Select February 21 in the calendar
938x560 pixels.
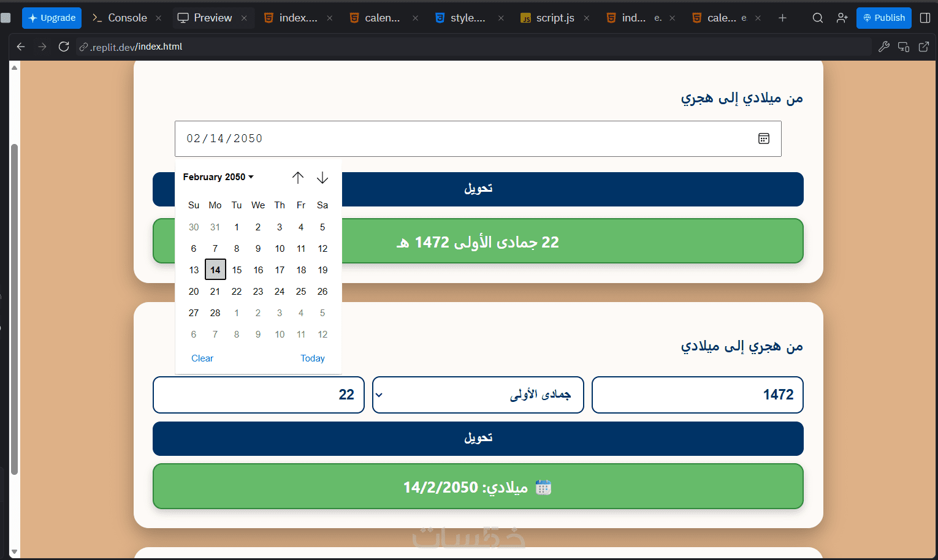click(x=215, y=292)
